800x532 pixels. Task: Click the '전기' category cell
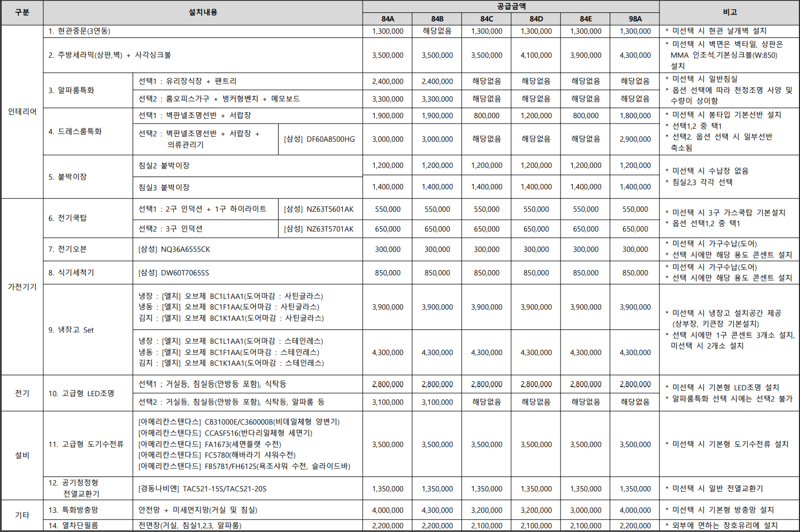[22, 393]
